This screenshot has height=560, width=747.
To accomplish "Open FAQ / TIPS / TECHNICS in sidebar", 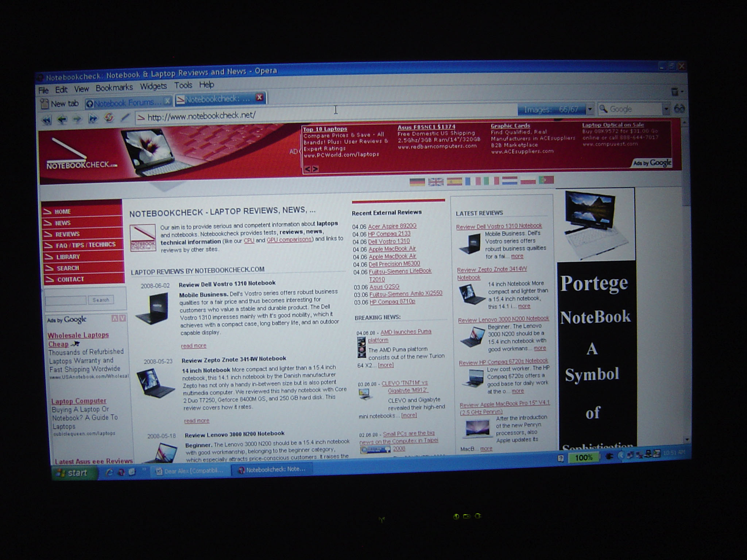I will click(84, 245).
